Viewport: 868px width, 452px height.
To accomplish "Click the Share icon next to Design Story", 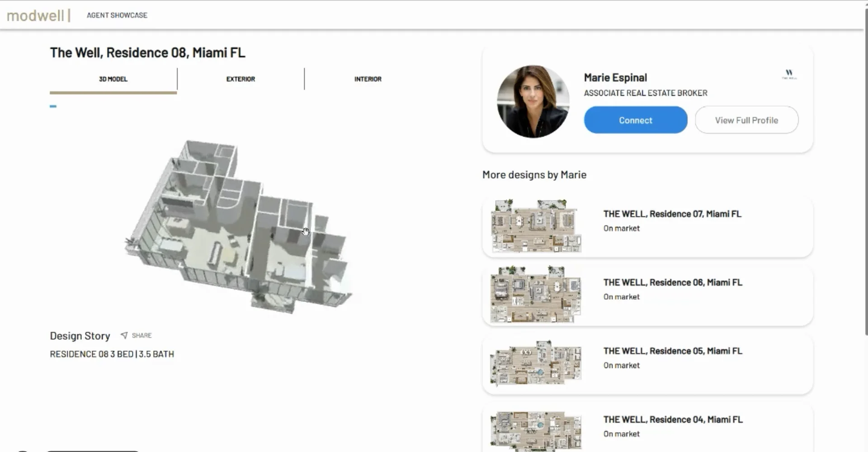I will (x=124, y=335).
